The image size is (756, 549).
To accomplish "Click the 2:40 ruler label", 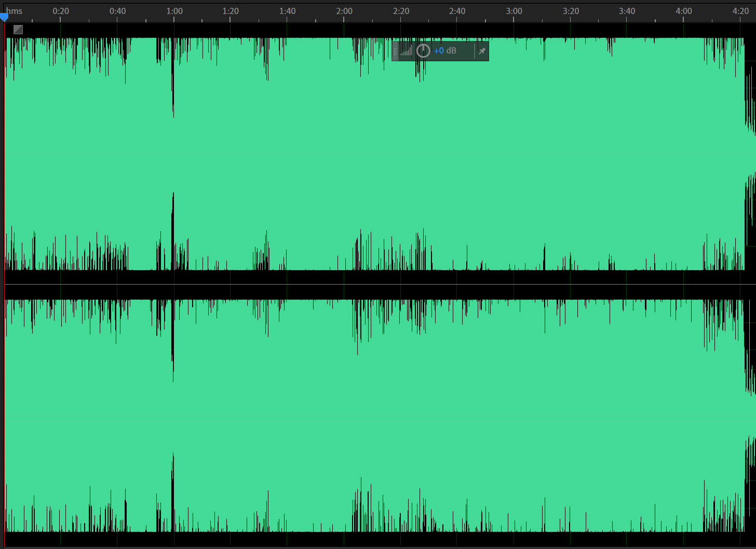I will pyautogui.click(x=457, y=11).
